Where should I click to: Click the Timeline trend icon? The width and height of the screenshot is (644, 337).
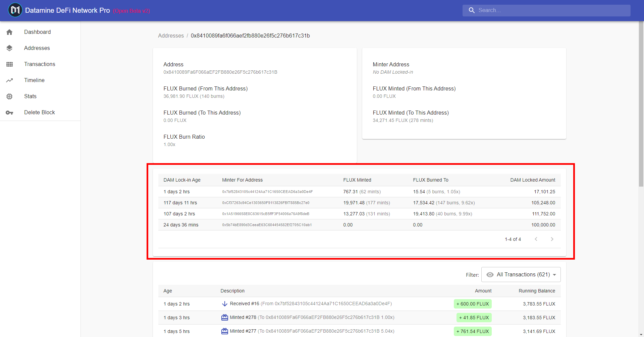[9, 80]
